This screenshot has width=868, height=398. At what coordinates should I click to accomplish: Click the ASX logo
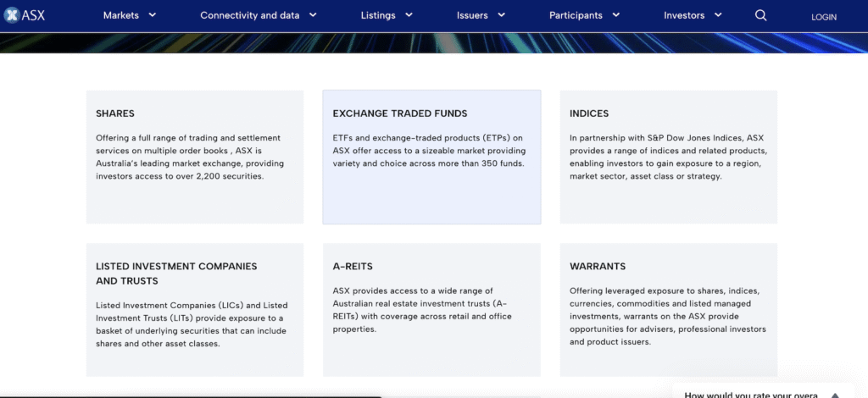point(24,15)
